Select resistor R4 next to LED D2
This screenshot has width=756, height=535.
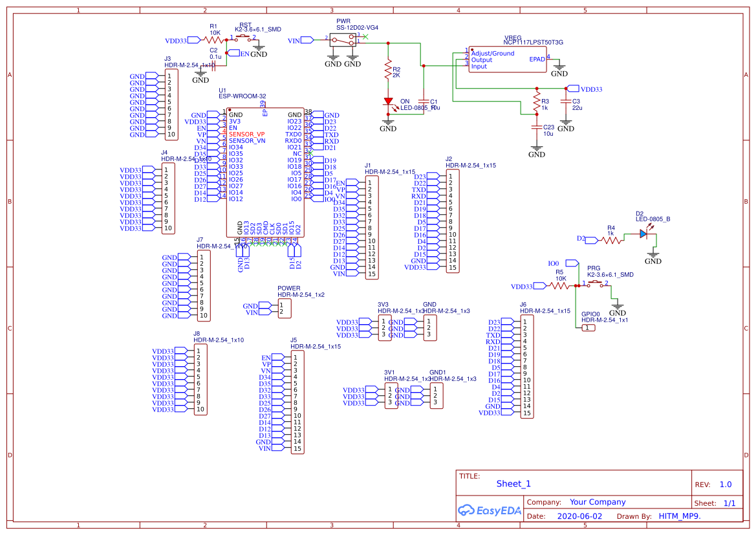(610, 239)
